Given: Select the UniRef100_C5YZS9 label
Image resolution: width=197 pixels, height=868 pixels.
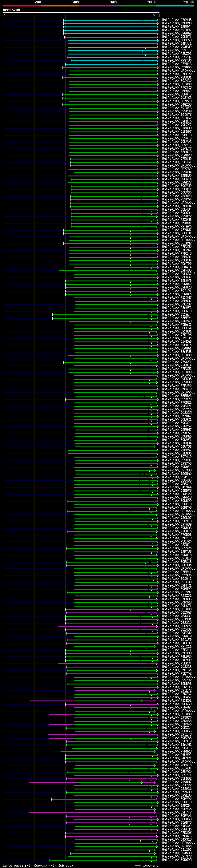Looking at the screenshot, I should [x=177, y=169].
